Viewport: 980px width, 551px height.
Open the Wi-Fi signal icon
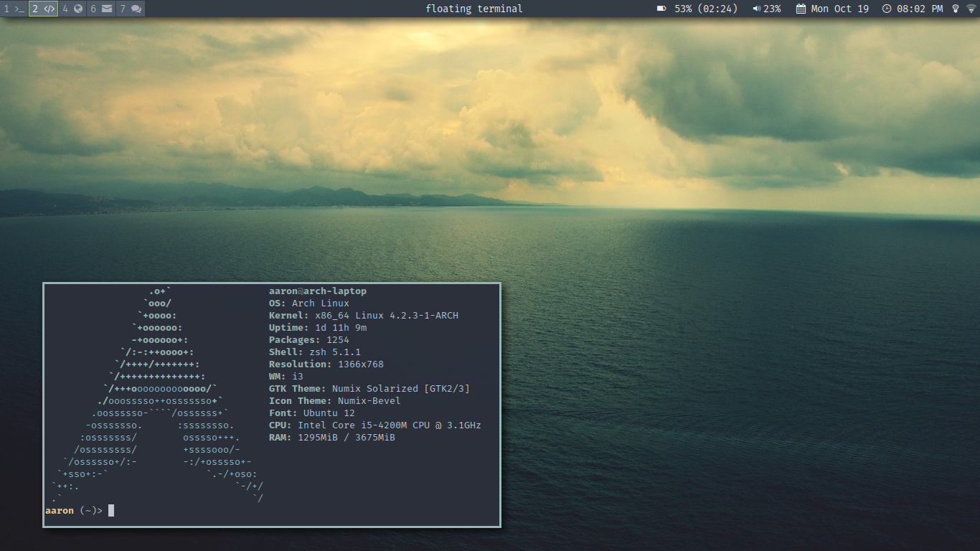click(971, 9)
